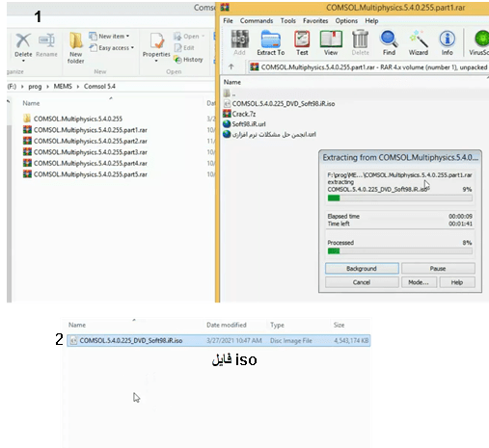Sort by Date modified column in lower list
The image size is (489, 448).
click(227, 325)
